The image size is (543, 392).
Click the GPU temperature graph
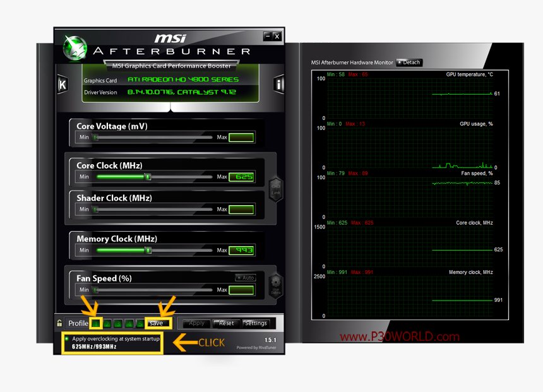(410, 98)
